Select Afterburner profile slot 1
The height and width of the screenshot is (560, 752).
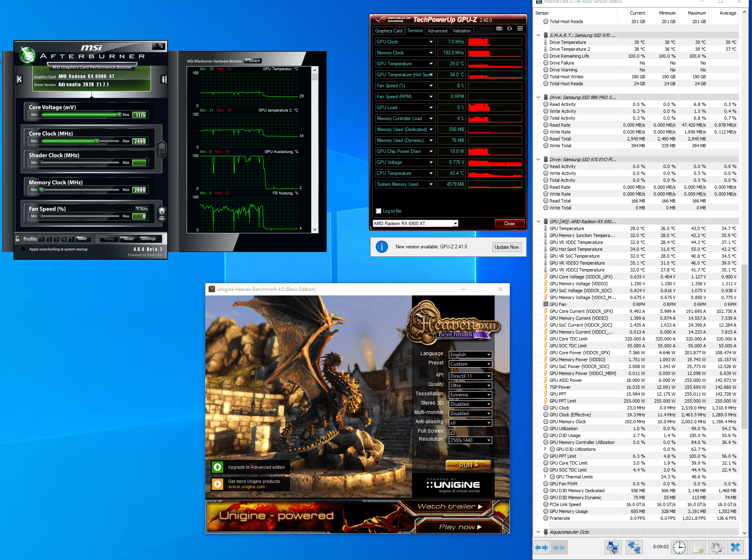click(42, 239)
